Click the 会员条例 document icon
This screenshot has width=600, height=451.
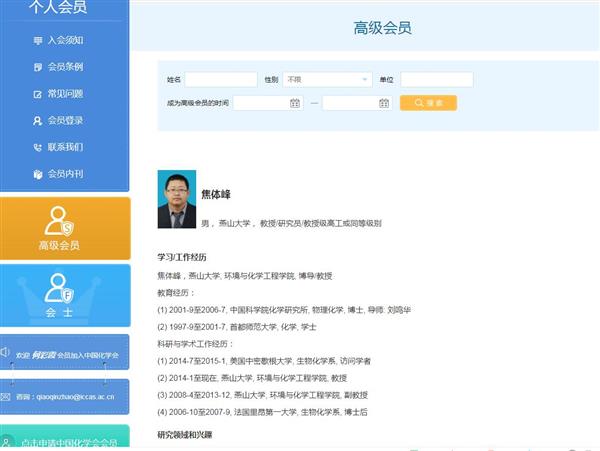[38, 67]
